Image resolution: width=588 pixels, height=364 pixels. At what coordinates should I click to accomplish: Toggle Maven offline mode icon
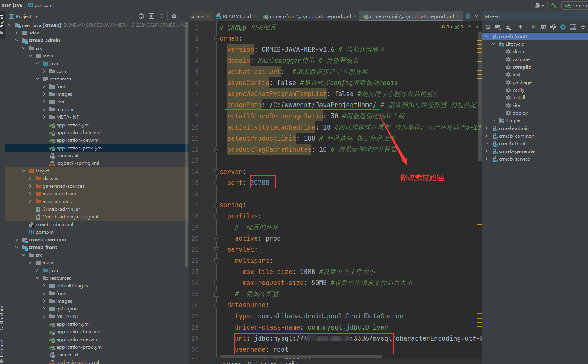click(x=553, y=27)
